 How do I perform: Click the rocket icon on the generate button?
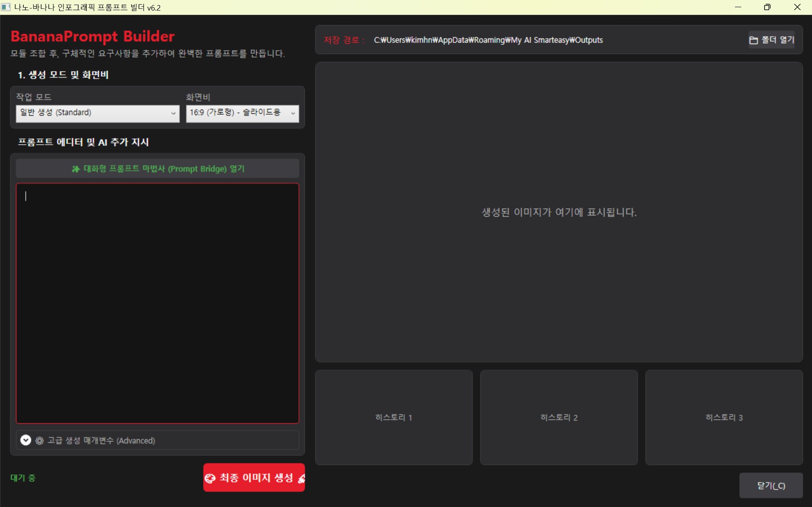[x=301, y=478]
